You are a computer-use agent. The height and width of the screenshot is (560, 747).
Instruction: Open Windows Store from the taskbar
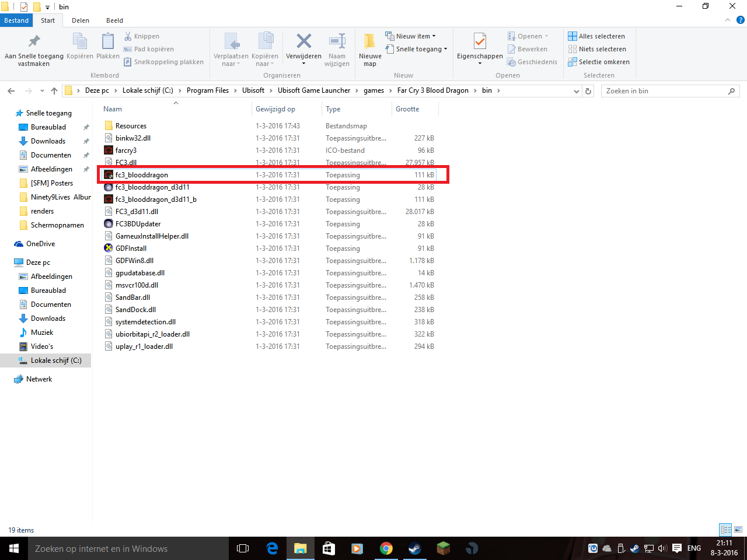tap(329, 548)
